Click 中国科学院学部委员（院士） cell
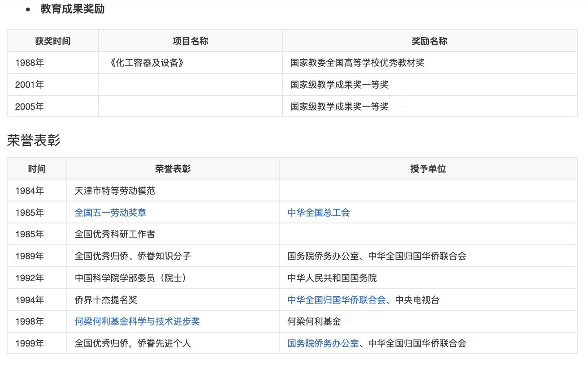 [173, 278]
